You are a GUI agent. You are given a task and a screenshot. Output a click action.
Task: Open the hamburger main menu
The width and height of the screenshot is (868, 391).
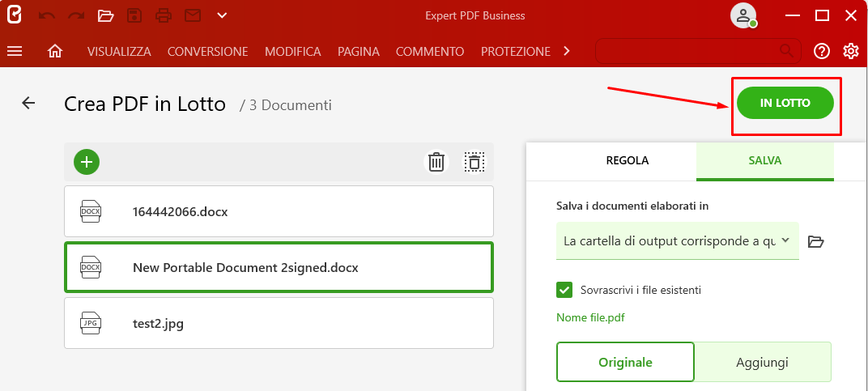[15, 52]
